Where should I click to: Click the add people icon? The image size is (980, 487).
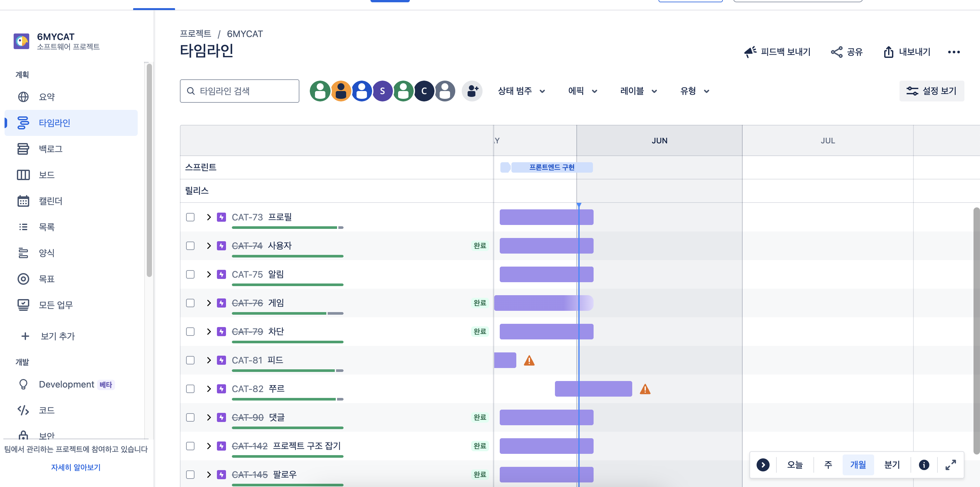point(472,91)
